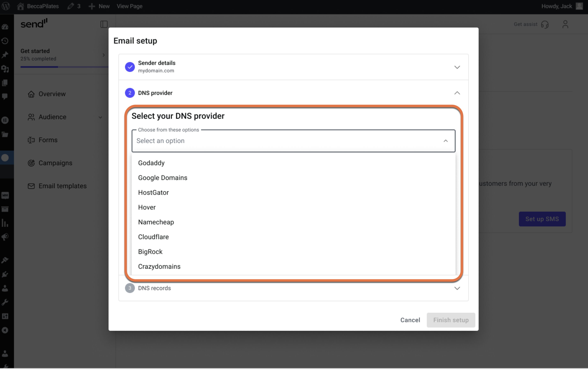Check the step 2 DNS provider indicator
The image size is (588, 369).
click(x=129, y=93)
